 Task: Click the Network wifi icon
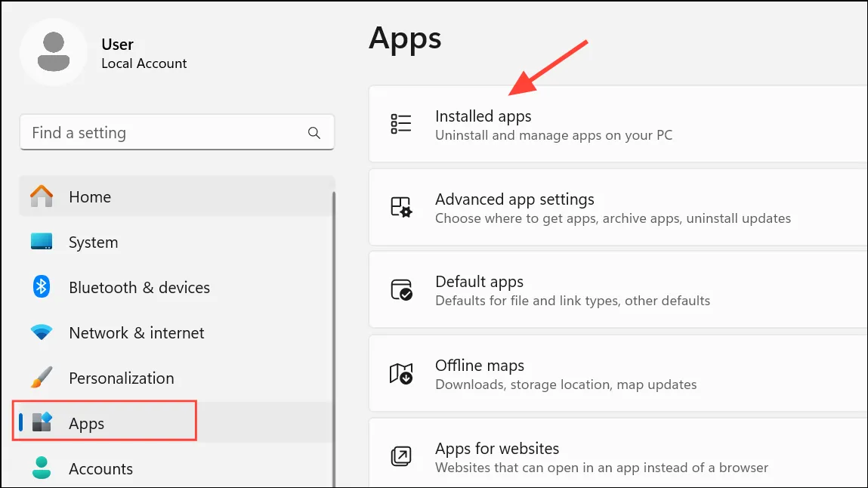[x=42, y=332]
